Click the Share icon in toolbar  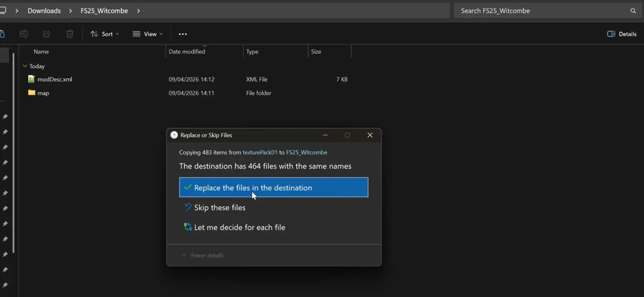(x=47, y=34)
